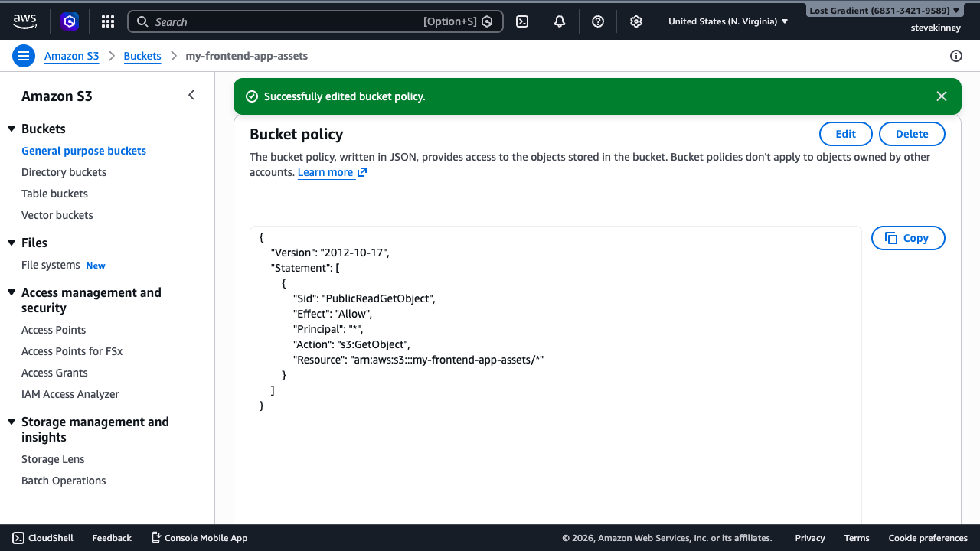Screen dimensions: 980x551
Task: Open the Lost Gradient account dropdown
Action: point(884,11)
